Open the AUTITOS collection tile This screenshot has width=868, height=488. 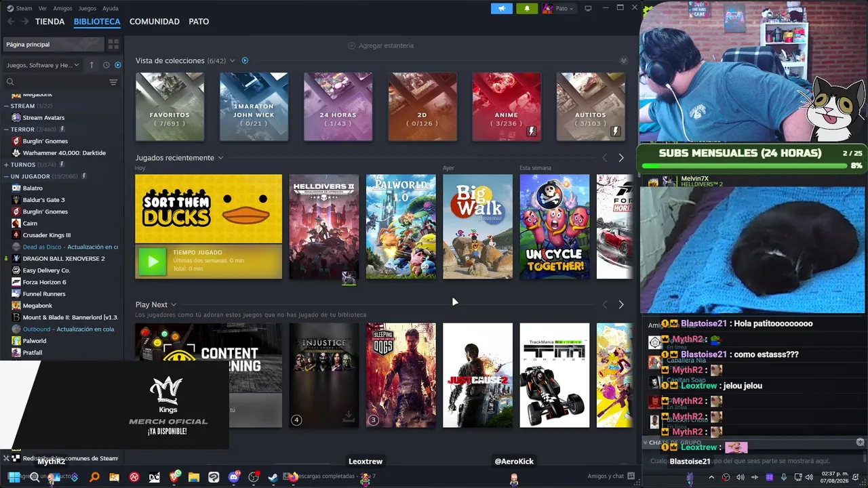pyautogui.click(x=591, y=106)
